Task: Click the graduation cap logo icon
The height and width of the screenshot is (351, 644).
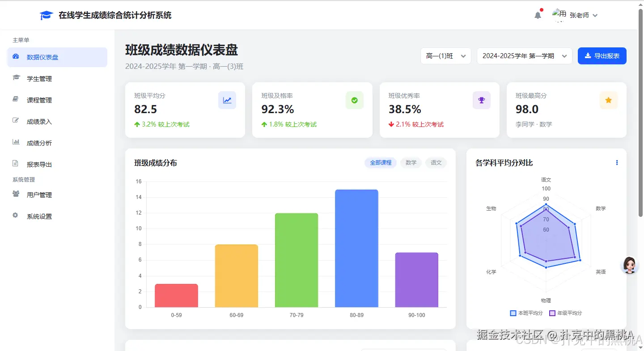Action: [x=46, y=15]
